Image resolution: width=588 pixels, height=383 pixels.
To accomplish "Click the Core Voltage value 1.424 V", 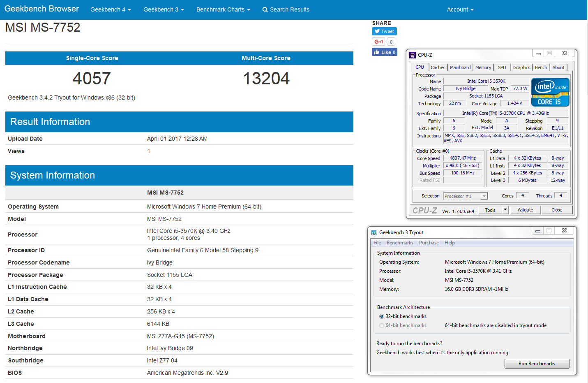I will (x=514, y=103).
